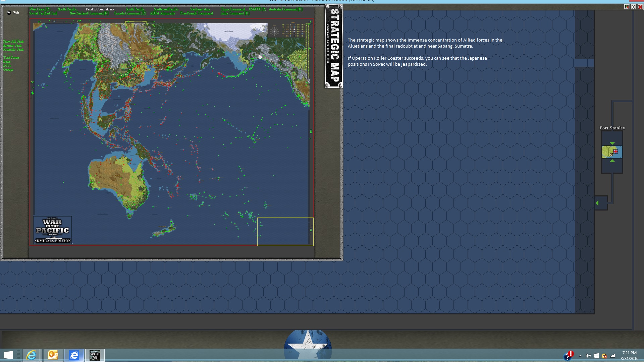Click the Port Stanley label
Viewport: 644px width, 362px height.
[x=612, y=128]
